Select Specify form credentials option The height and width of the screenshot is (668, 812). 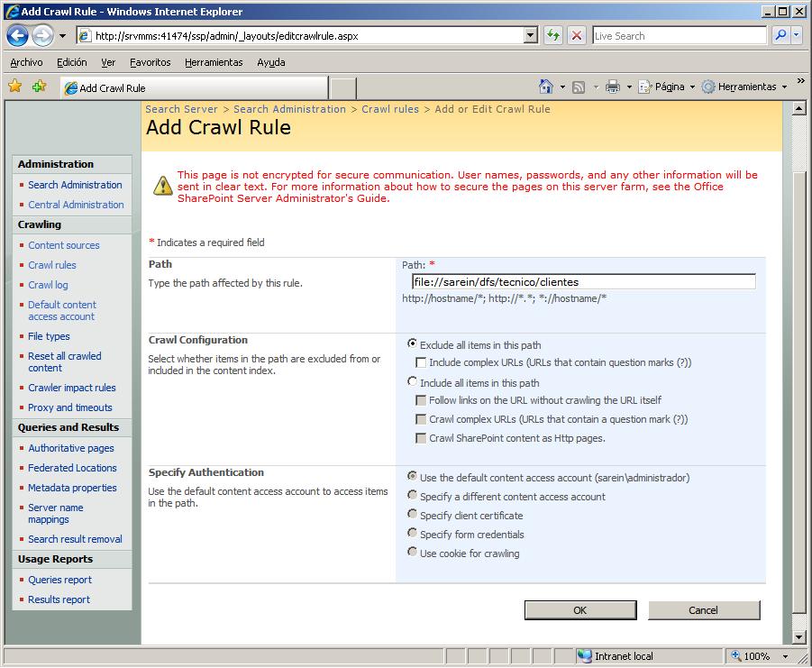click(x=412, y=533)
